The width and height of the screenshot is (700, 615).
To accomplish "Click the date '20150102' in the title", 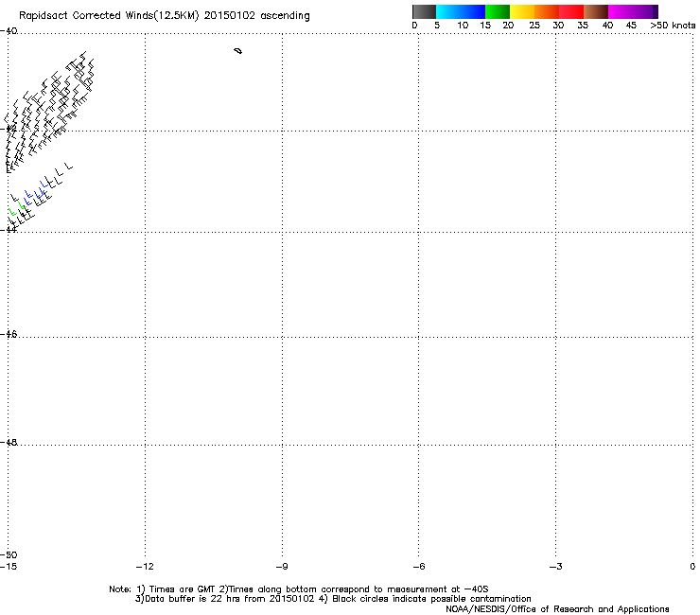I will tap(230, 16).
